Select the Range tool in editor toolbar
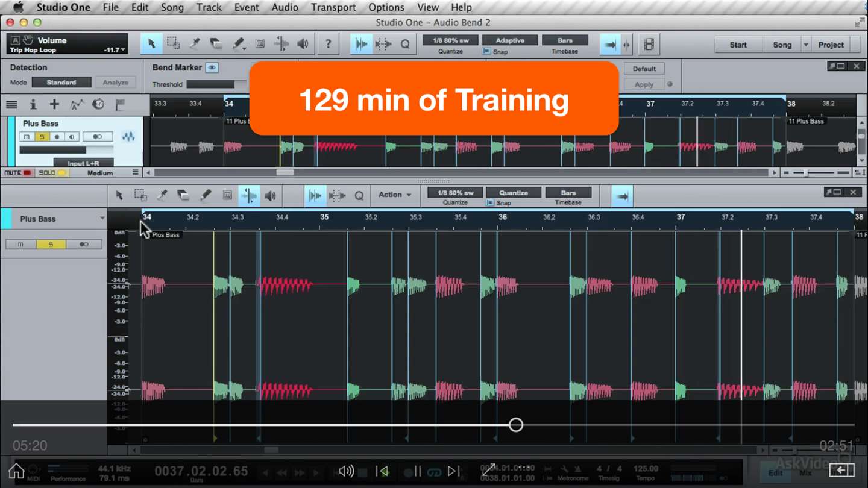Viewport: 868px width, 488px height. click(x=140, y=195)
